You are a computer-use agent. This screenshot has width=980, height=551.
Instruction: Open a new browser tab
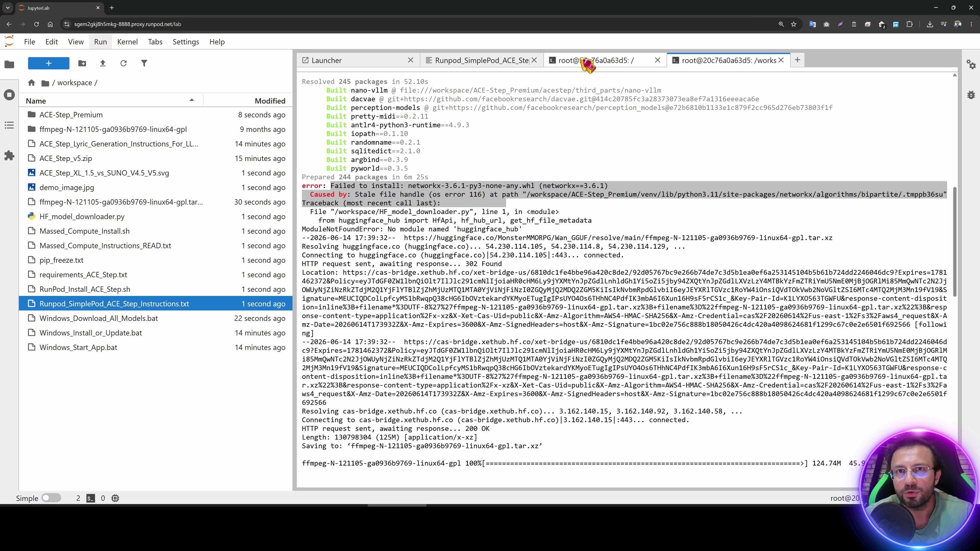click(112, 8)
